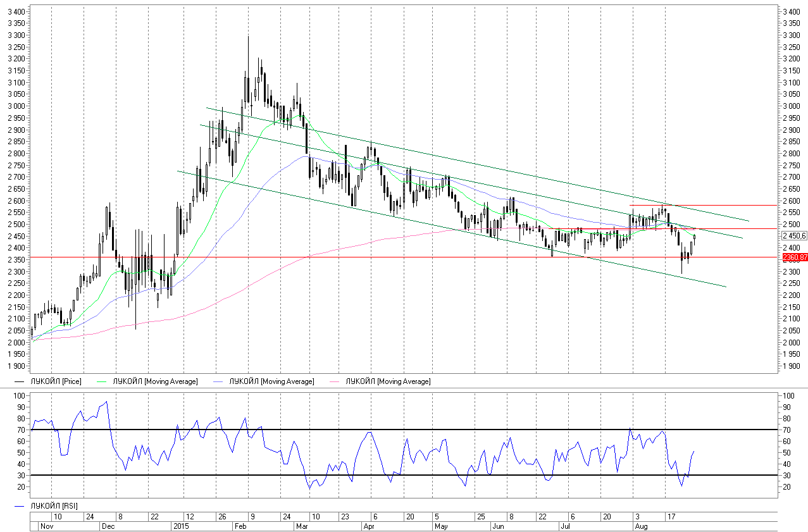Screen dimensions: 808x532
Task: Click the 2015 year marker on the timeline
Action: [x=181, y=526]
